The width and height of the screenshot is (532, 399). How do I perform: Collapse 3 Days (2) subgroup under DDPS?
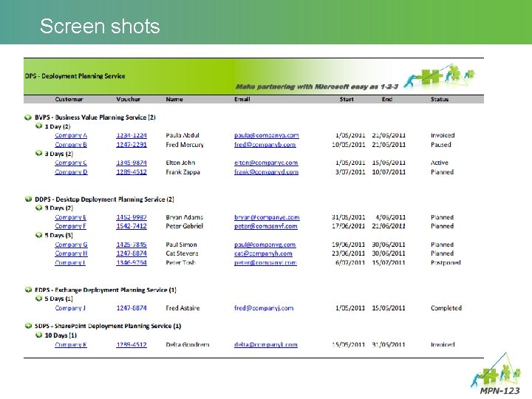click(38, 208)
